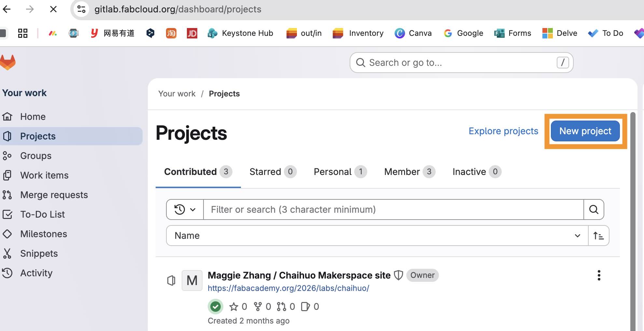Viewport: 644px width, 331px height.
Task: Click Explore projects link
Action: (503, 131)
